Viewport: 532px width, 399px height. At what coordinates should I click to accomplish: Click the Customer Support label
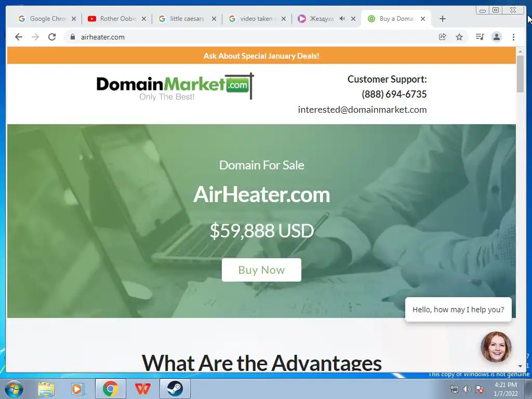(387, 79)
